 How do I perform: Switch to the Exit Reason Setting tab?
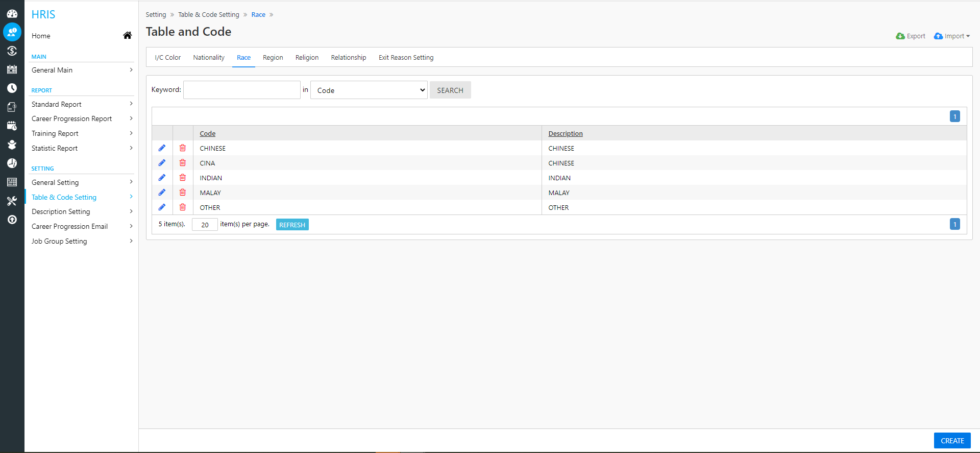[x=406, y=57]
